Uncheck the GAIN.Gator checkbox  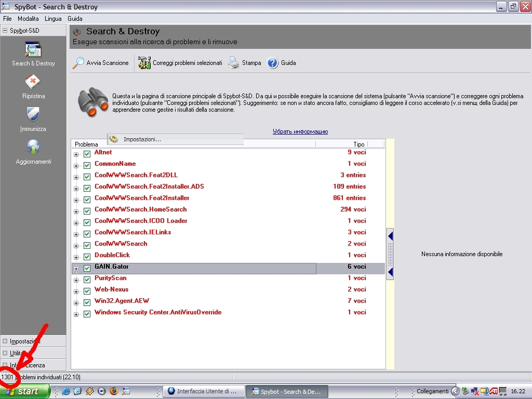click(87, 269)
